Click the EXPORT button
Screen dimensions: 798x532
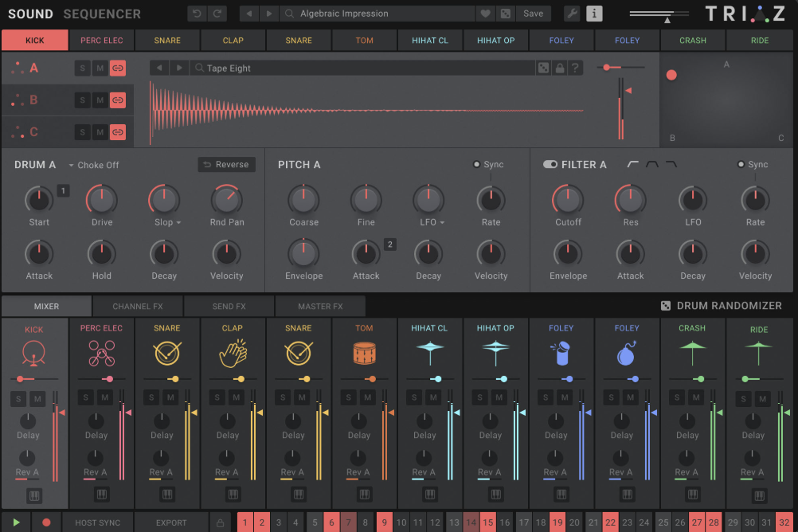pos(171,522)
